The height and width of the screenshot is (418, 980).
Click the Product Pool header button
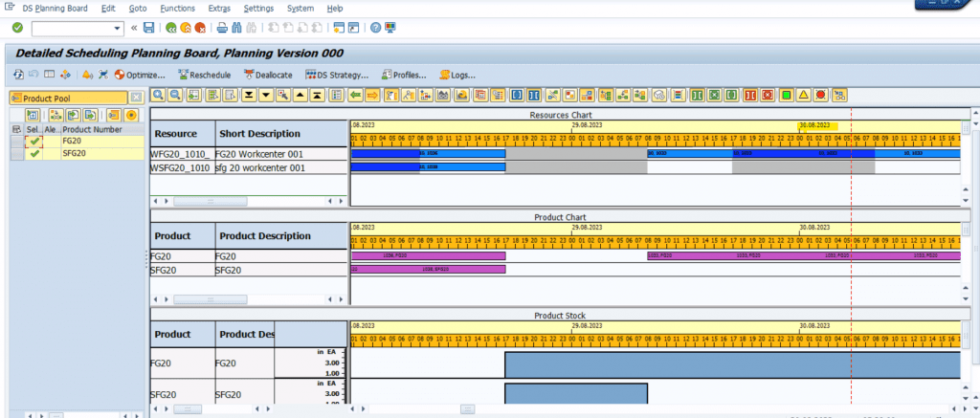68,99
